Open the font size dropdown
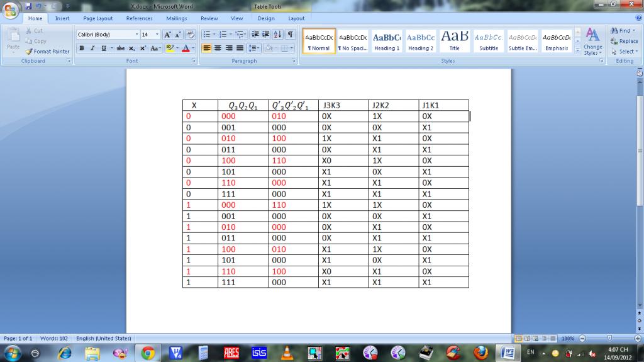 [157, 35]
